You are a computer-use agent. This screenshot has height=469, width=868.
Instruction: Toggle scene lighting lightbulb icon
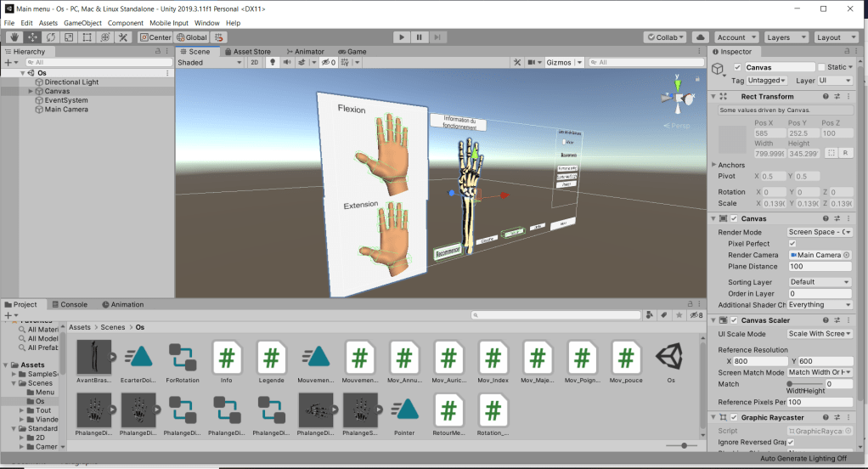click(x=273, y=63)
